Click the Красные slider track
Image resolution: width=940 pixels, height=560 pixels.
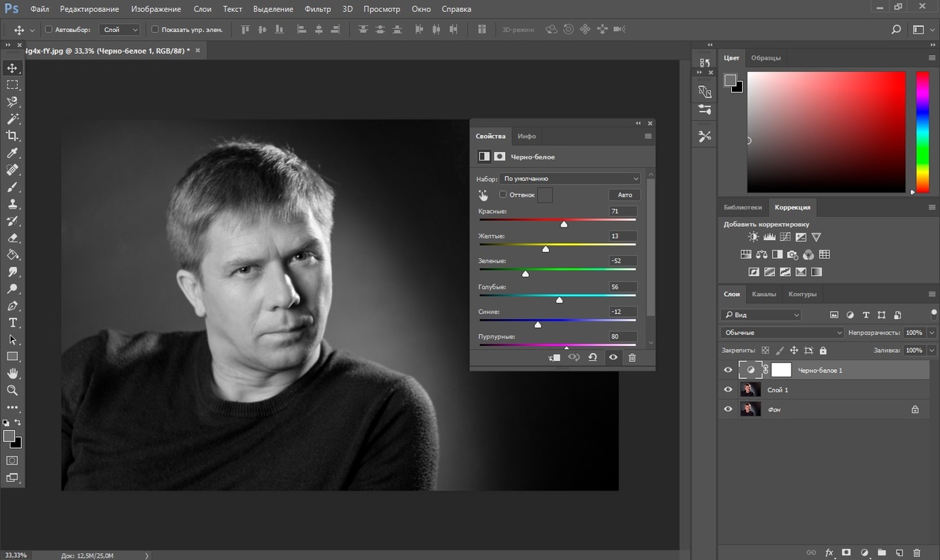[x=557, y=220]
